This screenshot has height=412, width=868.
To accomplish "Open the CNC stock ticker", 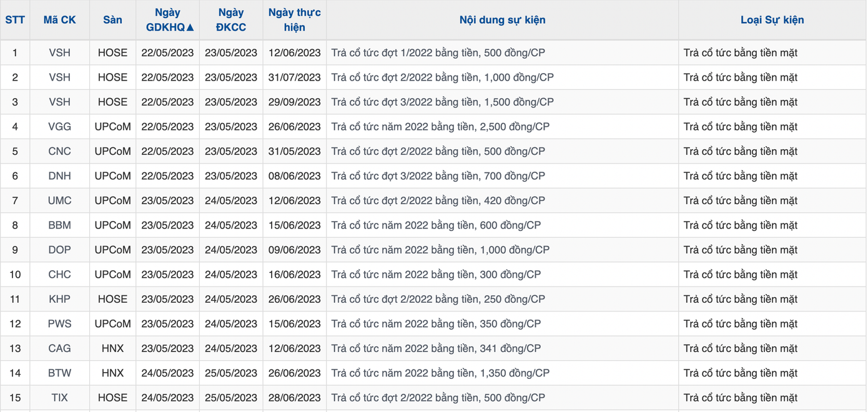I will click(59, 152).
